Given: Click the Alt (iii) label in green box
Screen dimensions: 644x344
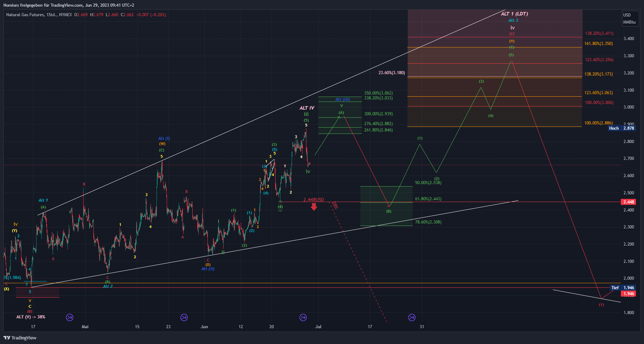Looking at the screenshot, I should click(343, 99).
